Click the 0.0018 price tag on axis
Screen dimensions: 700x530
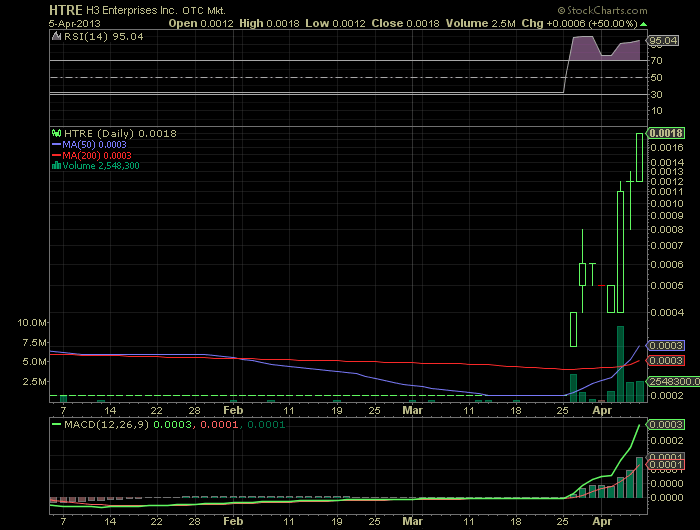pos(666,133)
